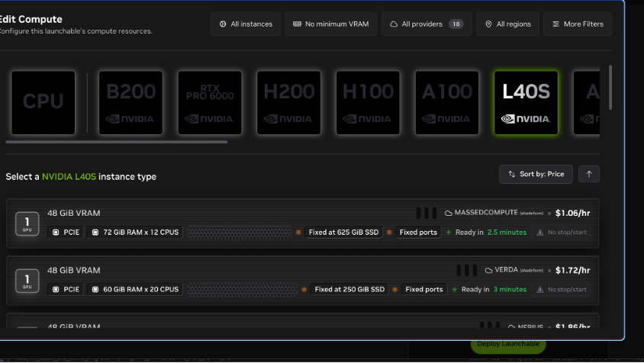Click Fixed ports tag in MASSEDCOMPUTE row
Viewport: 644px width, 363px height.
(418, 232)
